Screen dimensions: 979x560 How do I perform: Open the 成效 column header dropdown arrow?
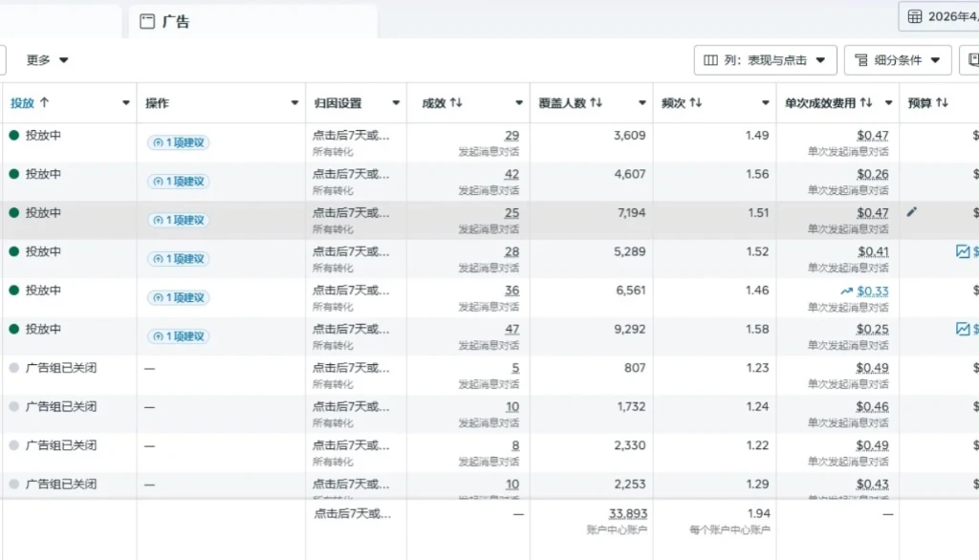pyautogui.click(x=518, y=103)
